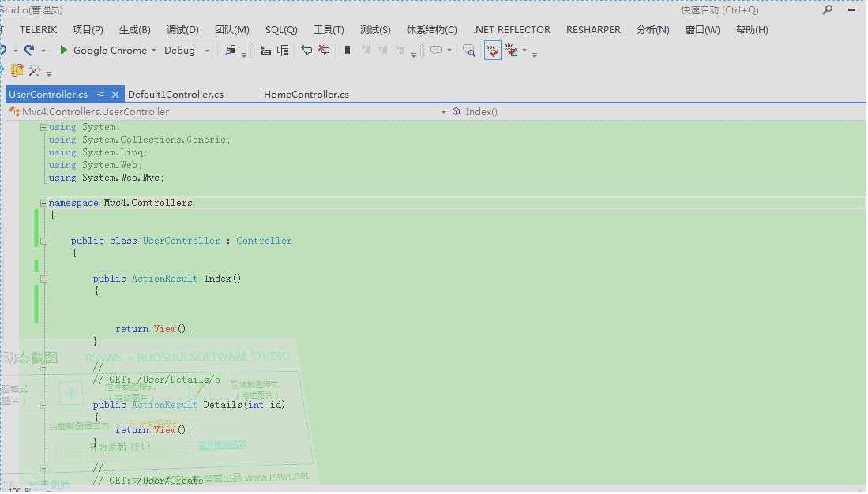Open the 团队(M) menu
868x494 pixels.
pos(232,30)
